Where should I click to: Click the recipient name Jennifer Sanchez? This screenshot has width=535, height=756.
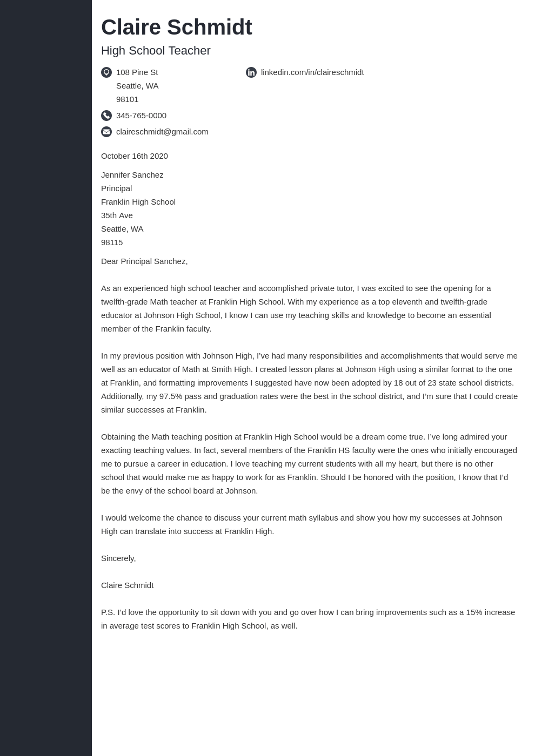point(132,175)
